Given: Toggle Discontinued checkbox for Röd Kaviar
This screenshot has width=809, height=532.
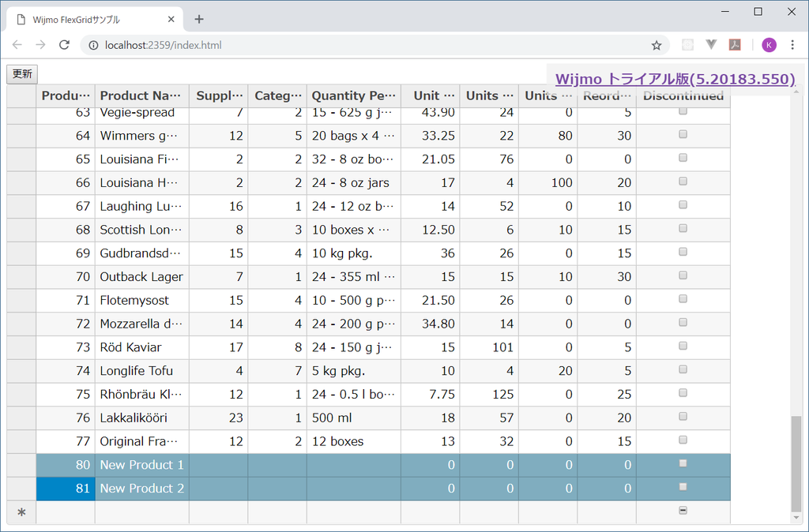Looking at the screenshot, I should point(683,347).
